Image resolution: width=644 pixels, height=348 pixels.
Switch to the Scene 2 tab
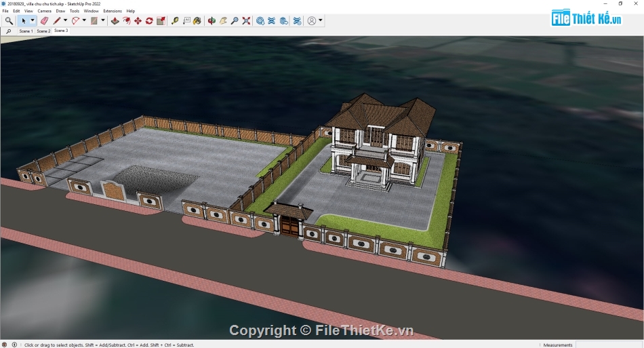[43, 31]
